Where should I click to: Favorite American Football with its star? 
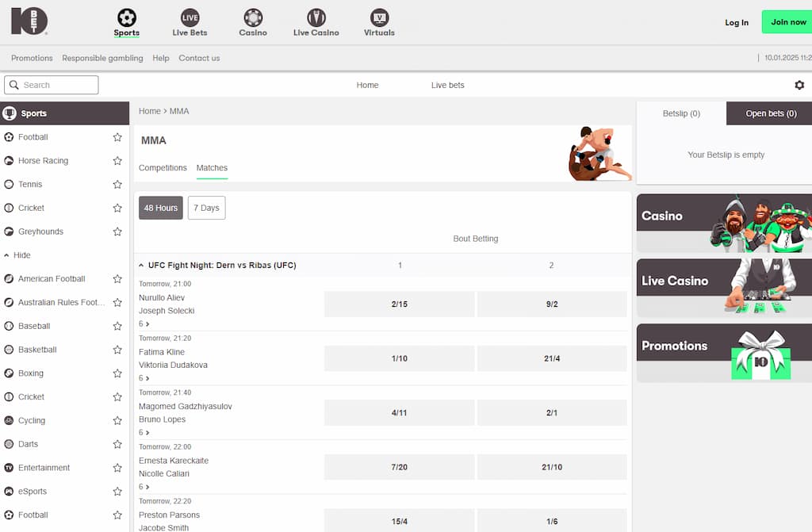pos(117,279)
